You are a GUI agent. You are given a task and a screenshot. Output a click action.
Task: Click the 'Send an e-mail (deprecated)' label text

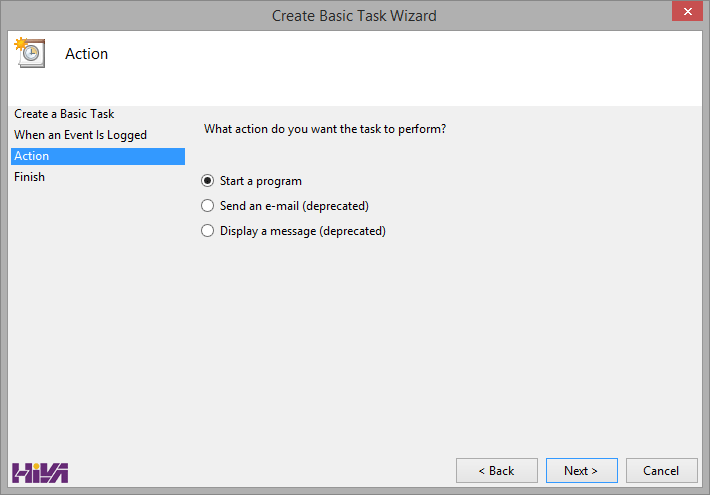294,206
